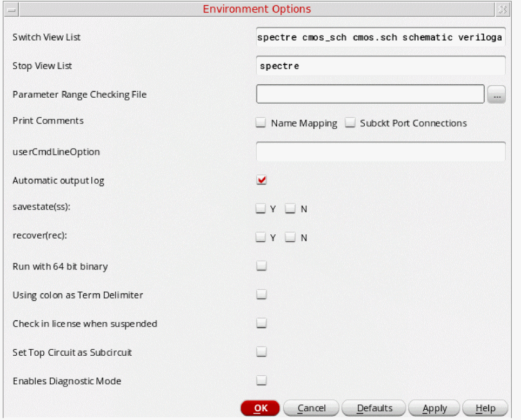Enable Set Top Circuit as Subcircuit
Screen dimensions: 521x420
coord(262,351)
